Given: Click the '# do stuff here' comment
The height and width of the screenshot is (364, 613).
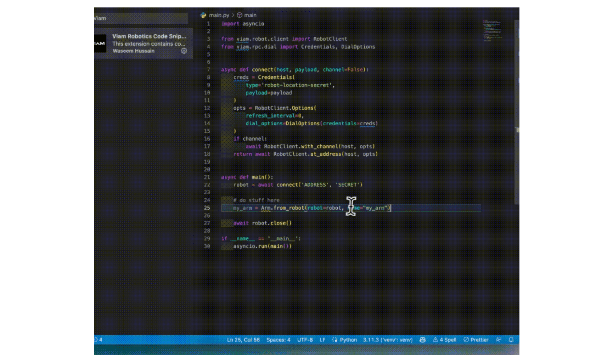Looking at the screenshot, I should tap(257, 200).
